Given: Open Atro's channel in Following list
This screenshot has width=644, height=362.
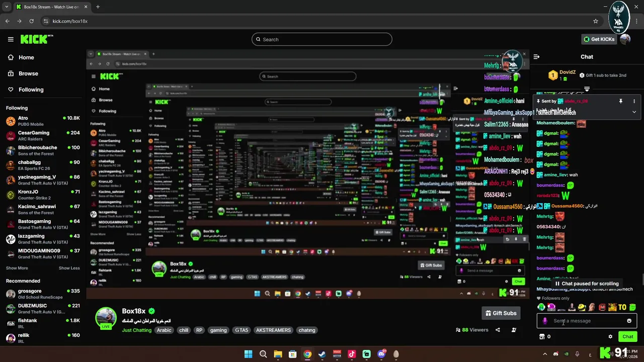Looking at the screenshot, I should pos(43,121).
